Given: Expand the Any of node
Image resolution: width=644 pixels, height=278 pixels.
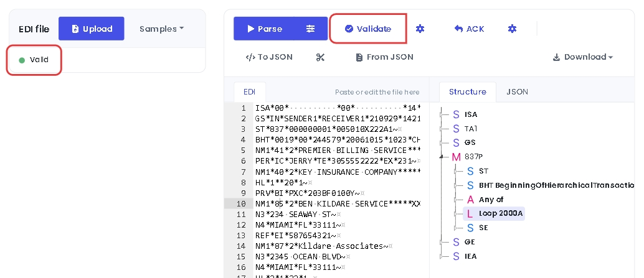Looking at the screenshot, I should [x=457, y=200].
